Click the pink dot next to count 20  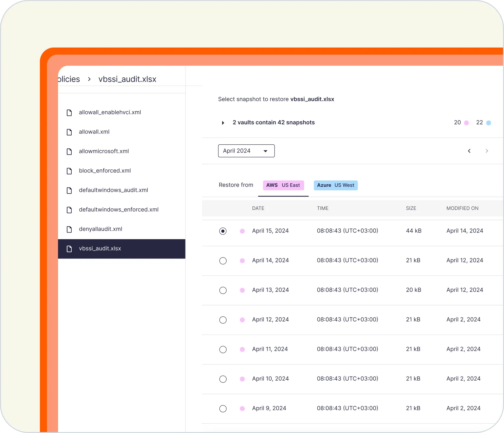467,123
